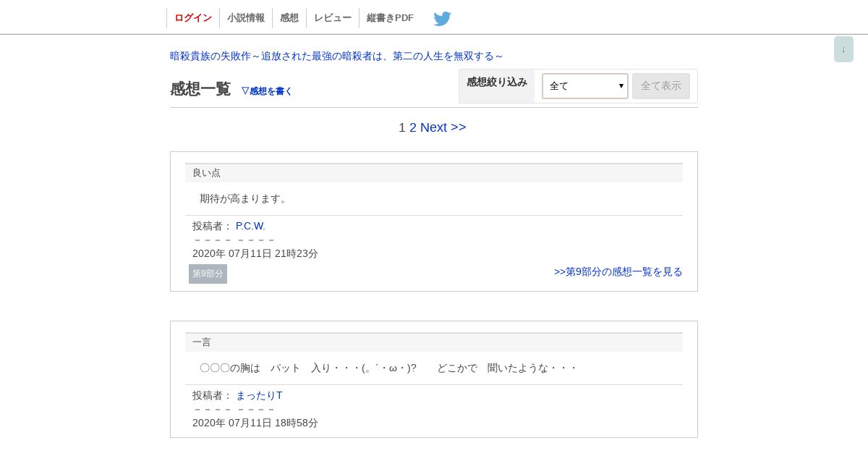Click the Twitter bird icon
This screenshot has width=868, height=456.
442,18
